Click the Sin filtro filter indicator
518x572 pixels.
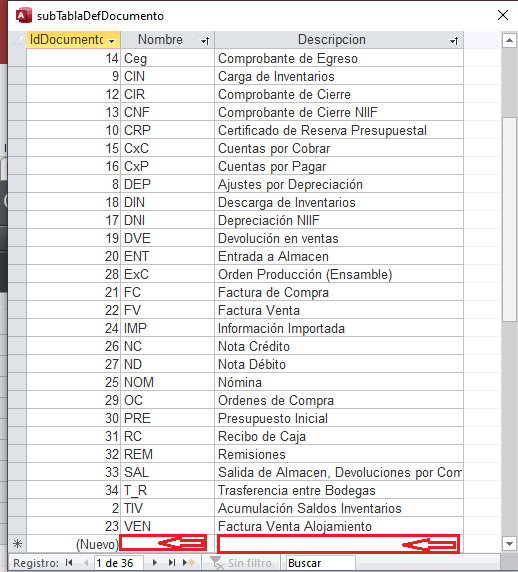coord(241,563)
